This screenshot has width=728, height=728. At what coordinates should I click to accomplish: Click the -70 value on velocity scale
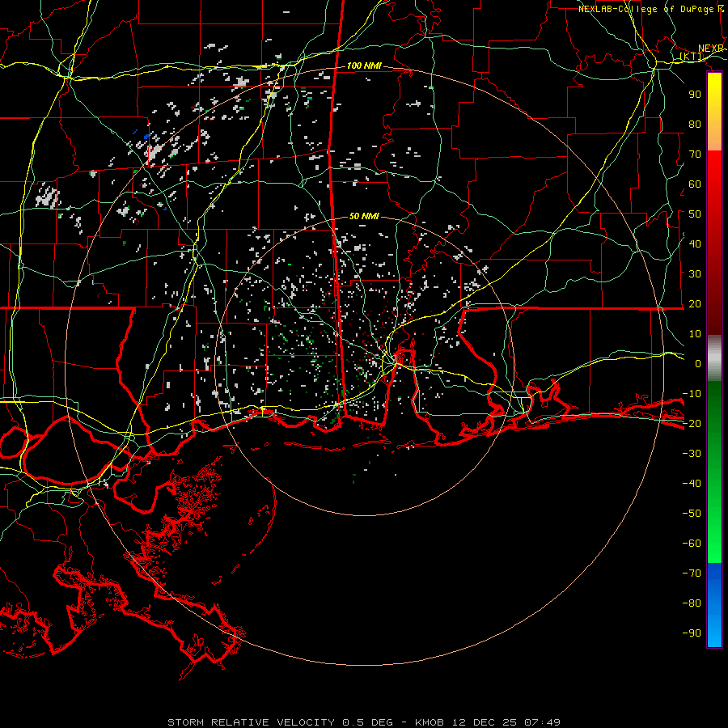tap(692, 574)
